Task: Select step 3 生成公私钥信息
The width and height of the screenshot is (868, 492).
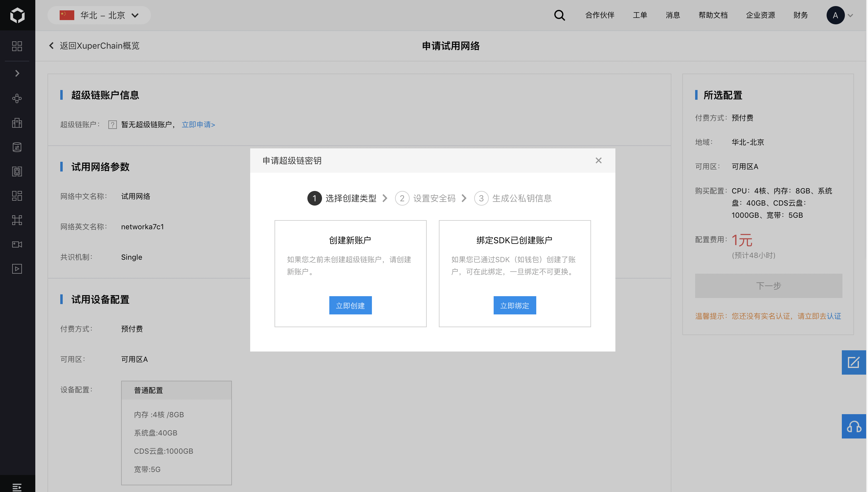Action: click(513, 198)
